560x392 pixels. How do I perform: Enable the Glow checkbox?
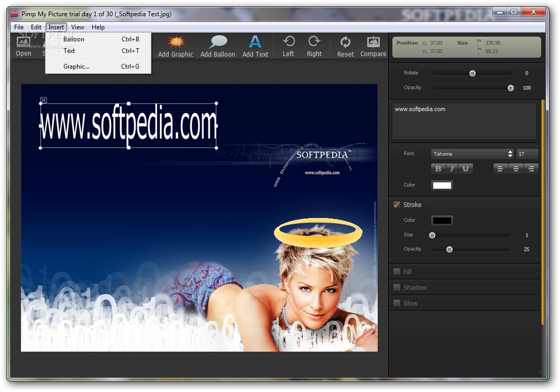tap(397, 303)
